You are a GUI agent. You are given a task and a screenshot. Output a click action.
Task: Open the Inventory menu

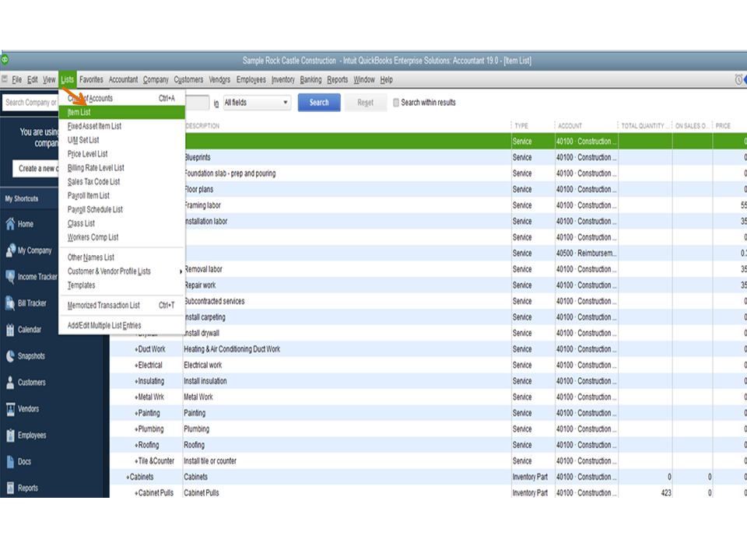coord(283,79)
